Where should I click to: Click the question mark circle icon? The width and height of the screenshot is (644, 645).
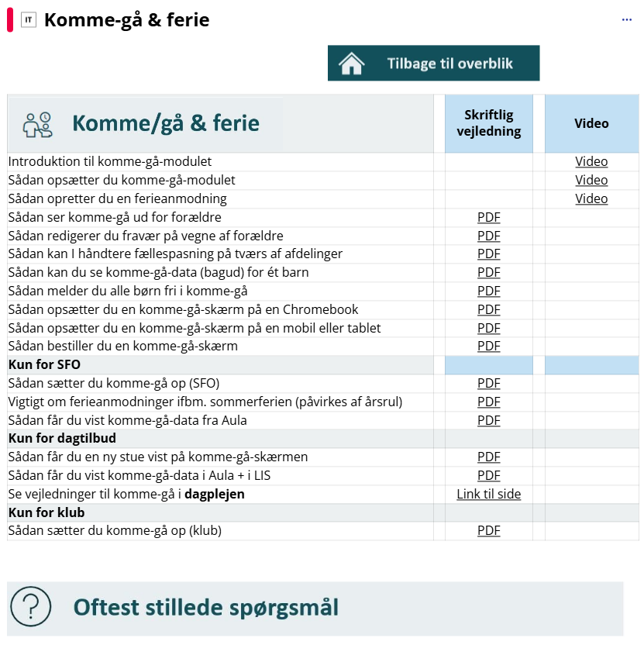[31, 607]
